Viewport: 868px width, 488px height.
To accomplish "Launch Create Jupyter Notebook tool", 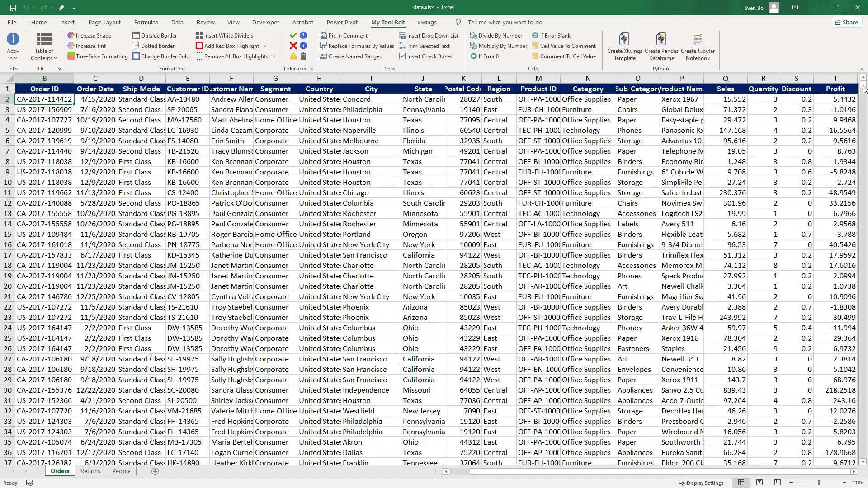I will (698, 47).
